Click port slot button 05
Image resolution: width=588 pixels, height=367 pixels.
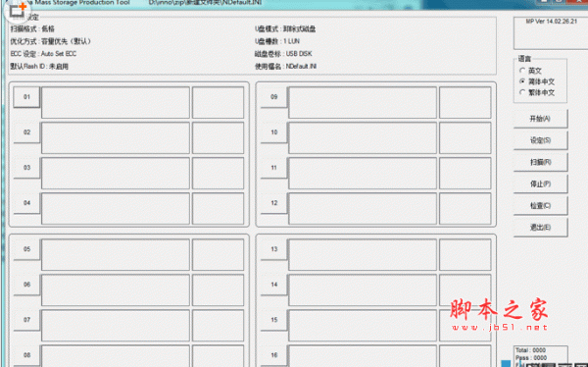(26, 249)
